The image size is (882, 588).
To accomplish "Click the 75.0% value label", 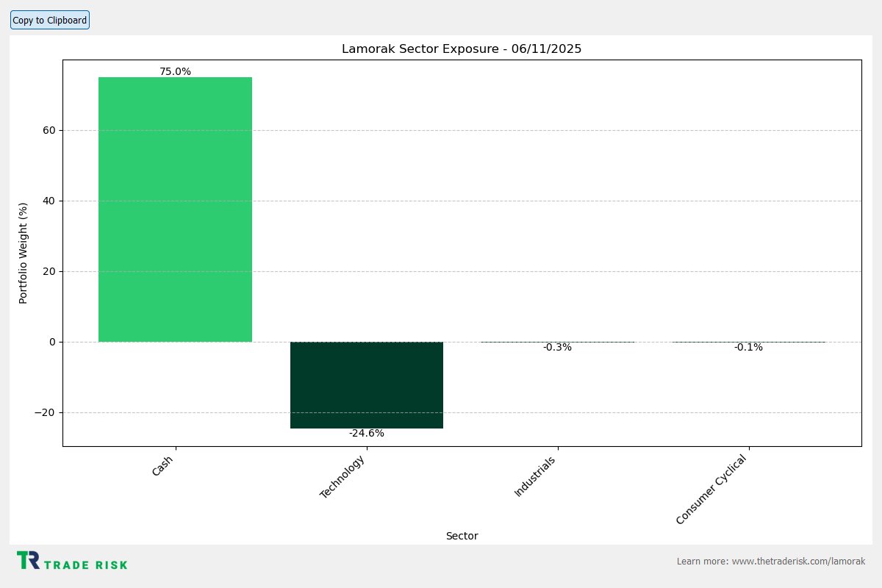I will tap(175, 71).
